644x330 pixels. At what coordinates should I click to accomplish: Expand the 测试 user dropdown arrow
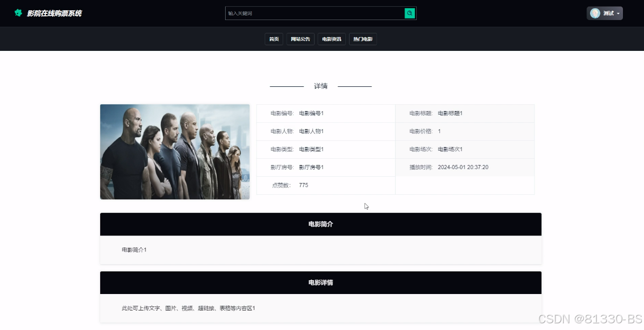coord(618,13)
